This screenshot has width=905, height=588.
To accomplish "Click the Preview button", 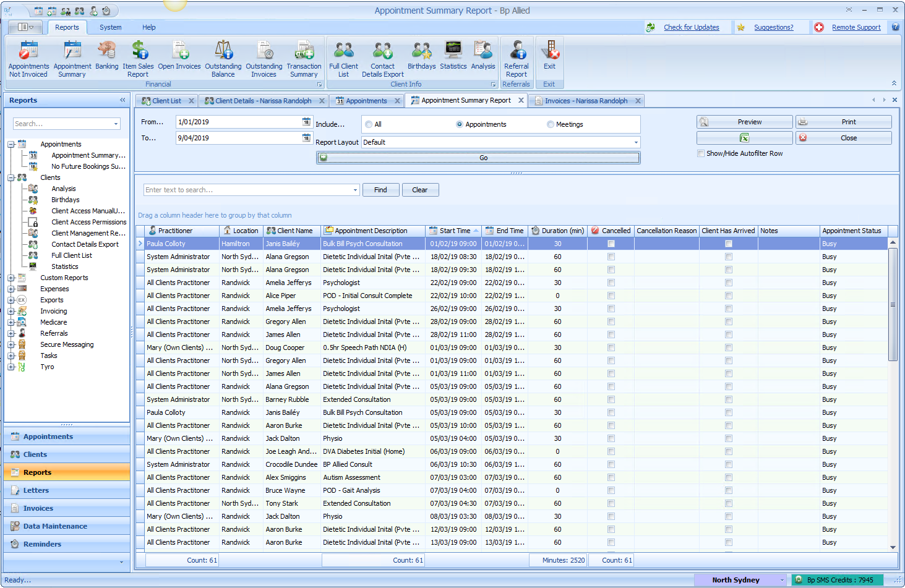I will click(x=744, y=122).
